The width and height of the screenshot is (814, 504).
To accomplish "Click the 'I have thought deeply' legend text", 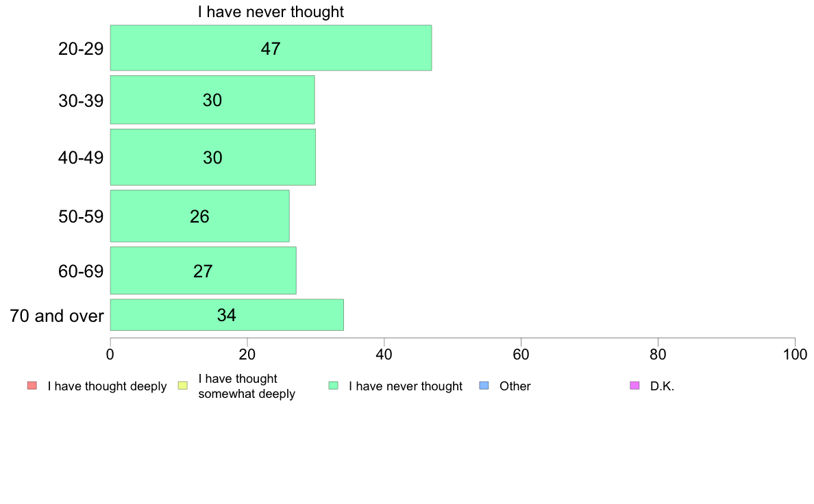I will coord(107,386).
